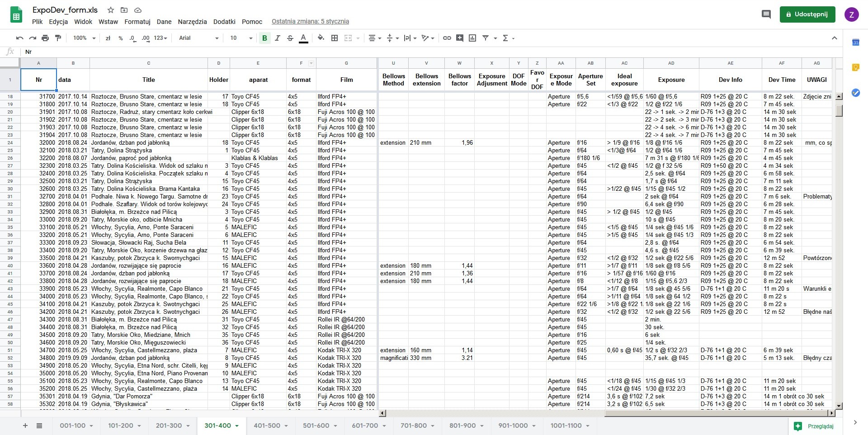Open the comment history icon
Image resolution: width=868 pixels, height=435 pixels.
click(766, 14)
